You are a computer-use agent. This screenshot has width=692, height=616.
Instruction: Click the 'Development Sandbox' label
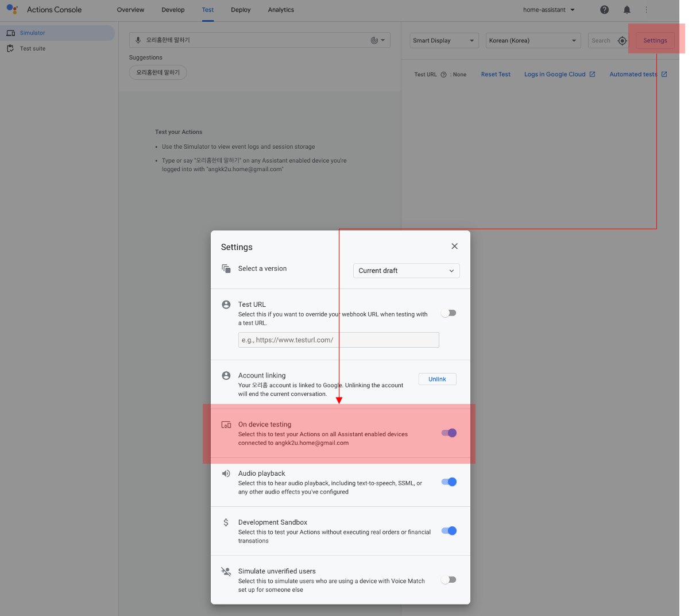point(273,522)
